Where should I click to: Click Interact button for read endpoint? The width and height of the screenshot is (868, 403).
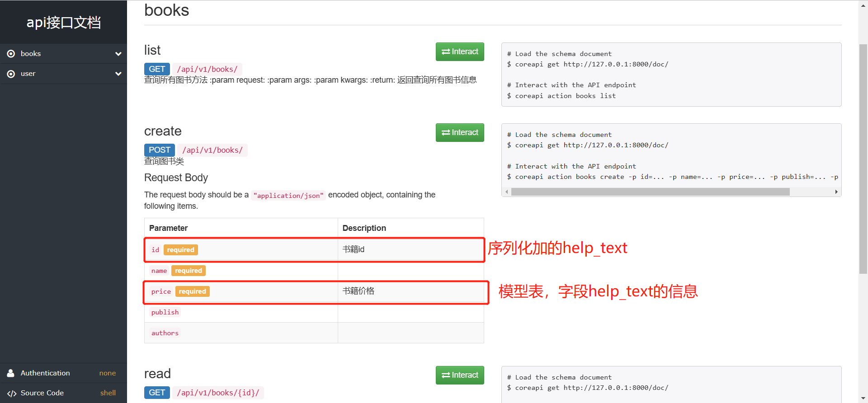point(460,375)
